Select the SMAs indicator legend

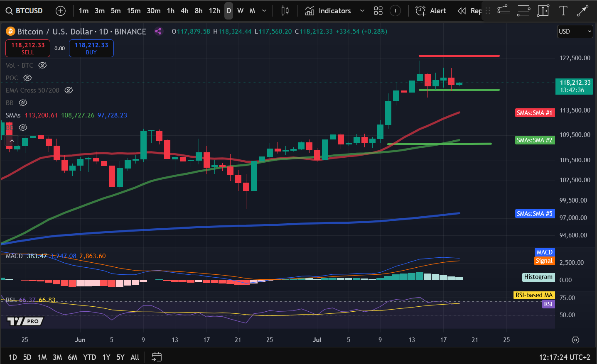pyautogui.click(x=13, y=115)
